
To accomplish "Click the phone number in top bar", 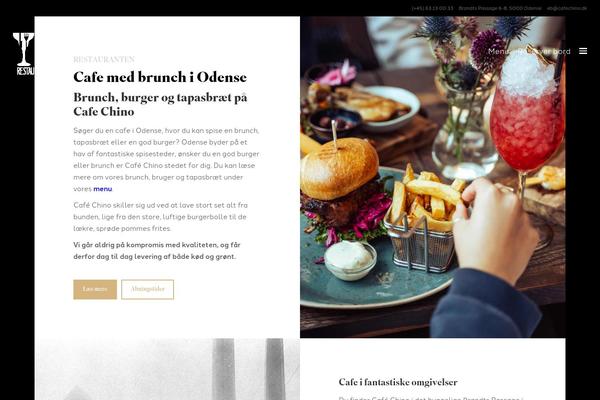I will click(432, 8).
